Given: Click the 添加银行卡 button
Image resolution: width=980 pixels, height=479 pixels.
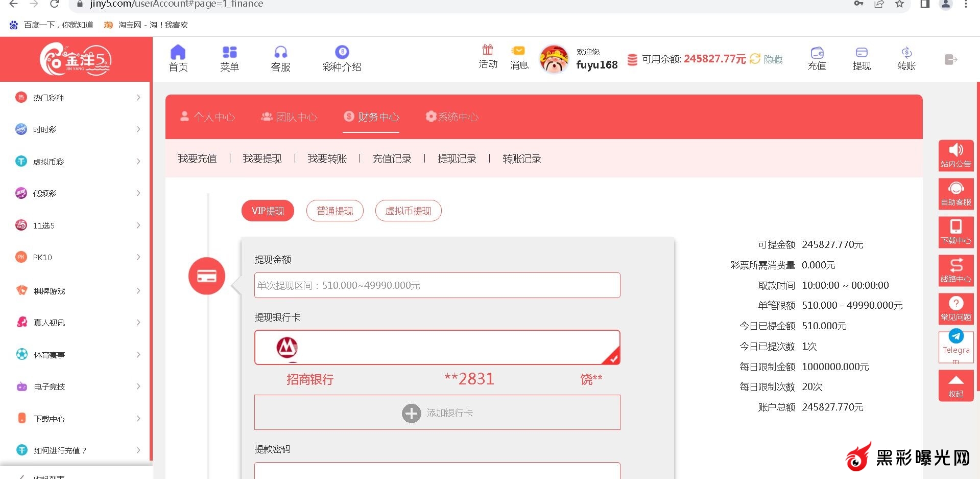Looking at the screenshot, I should 437,413.
